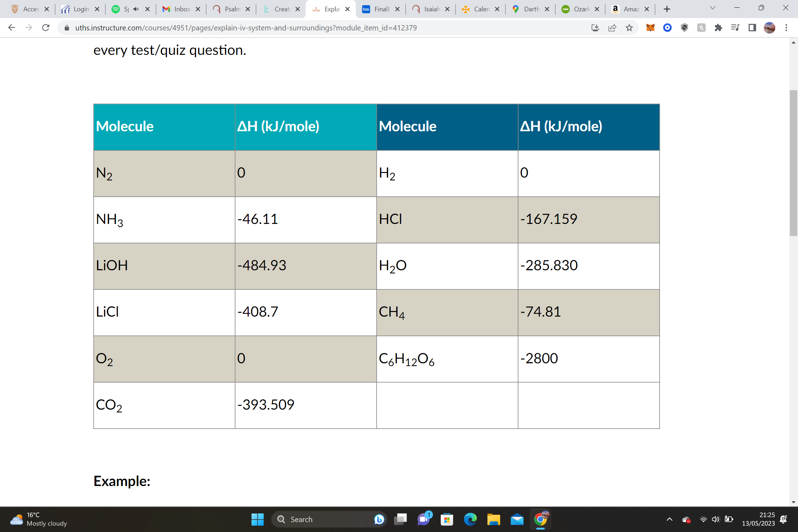Select the C6H12O6 molecule cell
The image size is (798, 532).
(x=447, y=359)
